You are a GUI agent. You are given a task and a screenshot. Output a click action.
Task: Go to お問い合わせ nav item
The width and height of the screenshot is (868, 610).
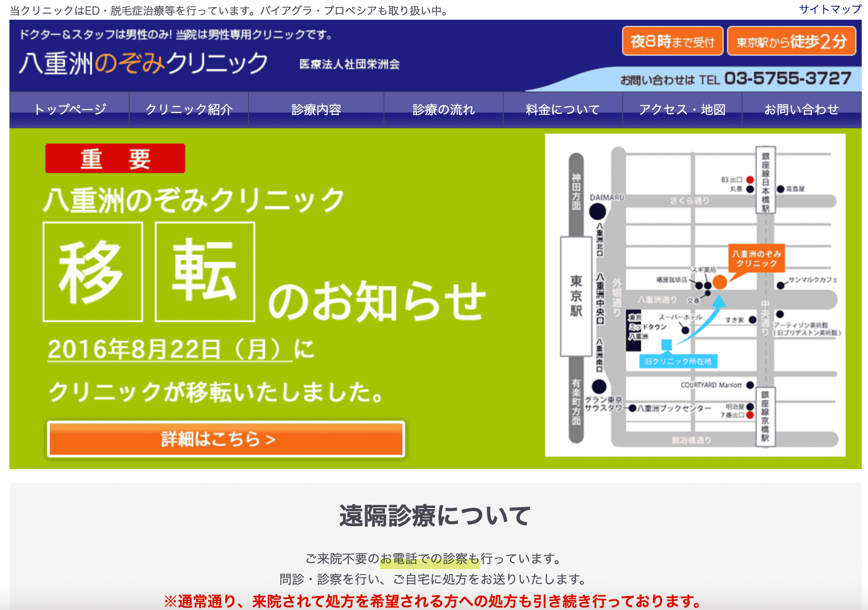pyautogui.click(x=801, y=109)
